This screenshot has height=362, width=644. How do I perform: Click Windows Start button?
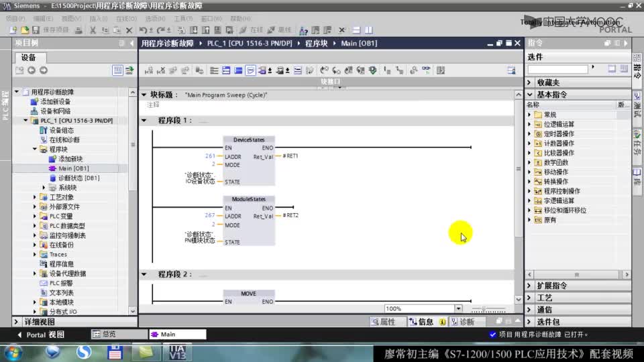pos(13,352)
